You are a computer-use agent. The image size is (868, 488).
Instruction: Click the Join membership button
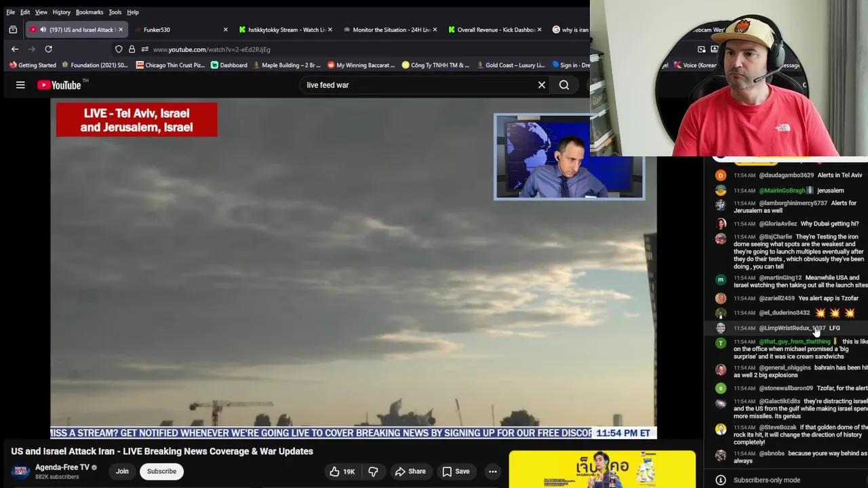coord(122,471)
